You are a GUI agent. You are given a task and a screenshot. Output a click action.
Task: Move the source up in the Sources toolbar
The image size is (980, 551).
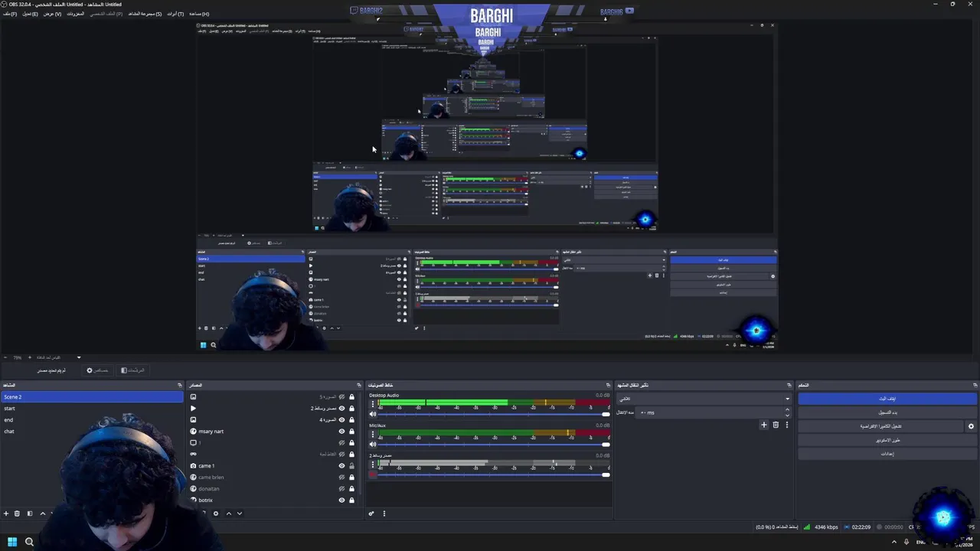(228, 514)
